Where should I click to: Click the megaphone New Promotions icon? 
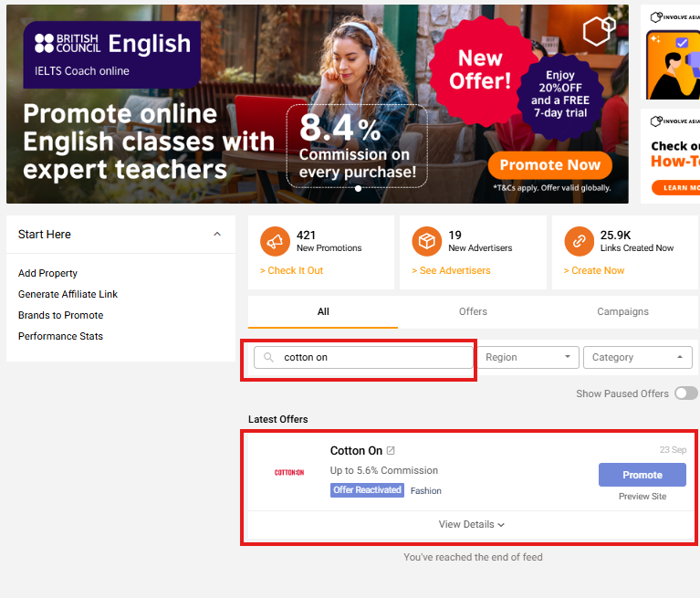click(x=275, y=242)
